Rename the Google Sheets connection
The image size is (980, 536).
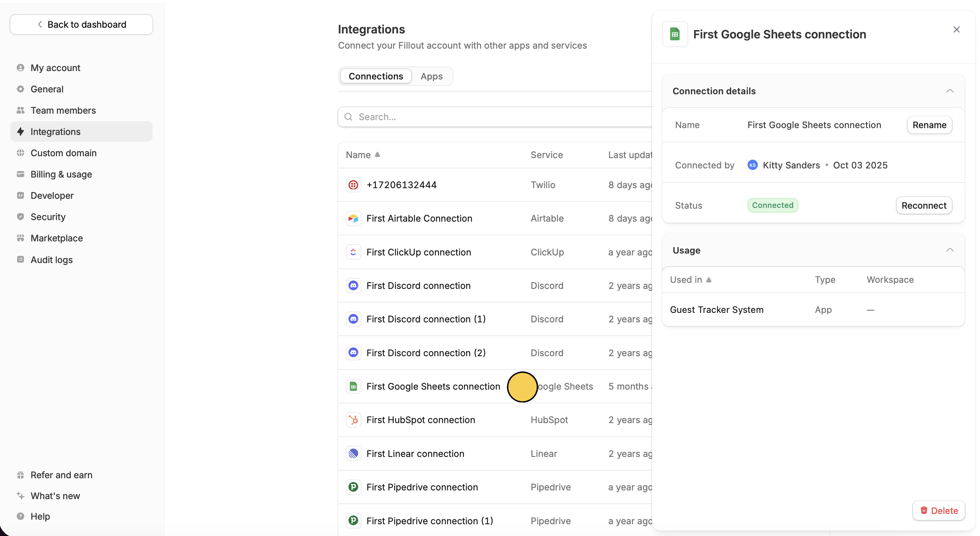[929, 125]
